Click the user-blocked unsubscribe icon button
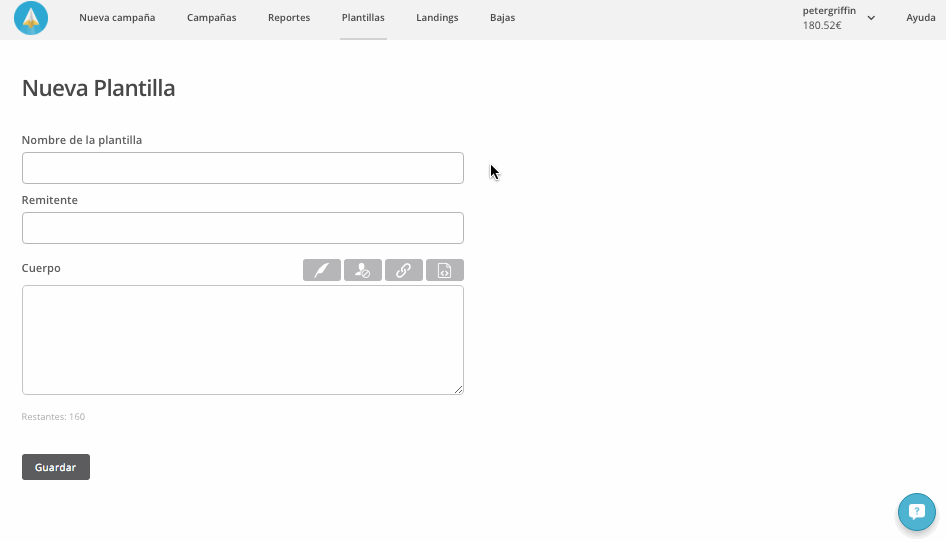The width and height of the screenshot is (946, 542). pyautogui.click(x=362, y=270)
